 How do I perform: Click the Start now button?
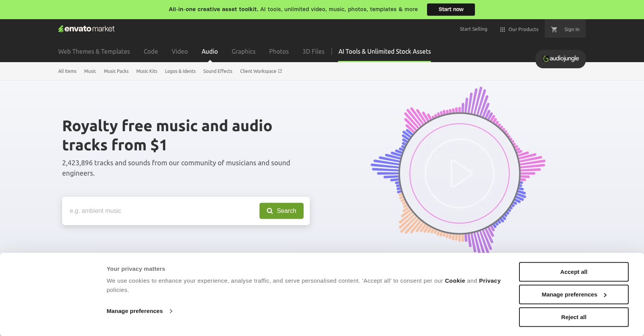point(451,10)
